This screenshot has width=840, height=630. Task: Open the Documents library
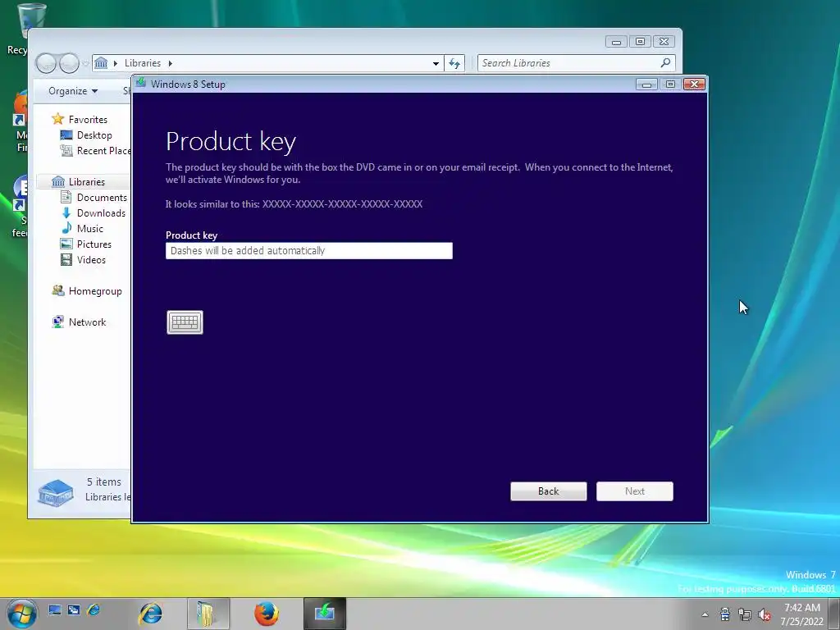[x=102, y=197]
